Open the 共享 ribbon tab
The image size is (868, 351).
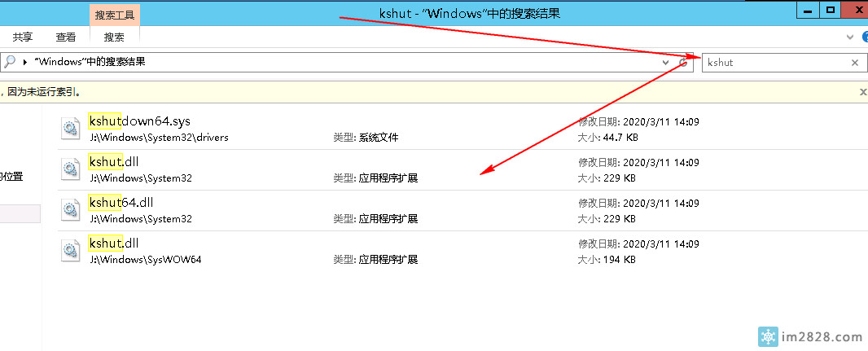coord(23,37)
